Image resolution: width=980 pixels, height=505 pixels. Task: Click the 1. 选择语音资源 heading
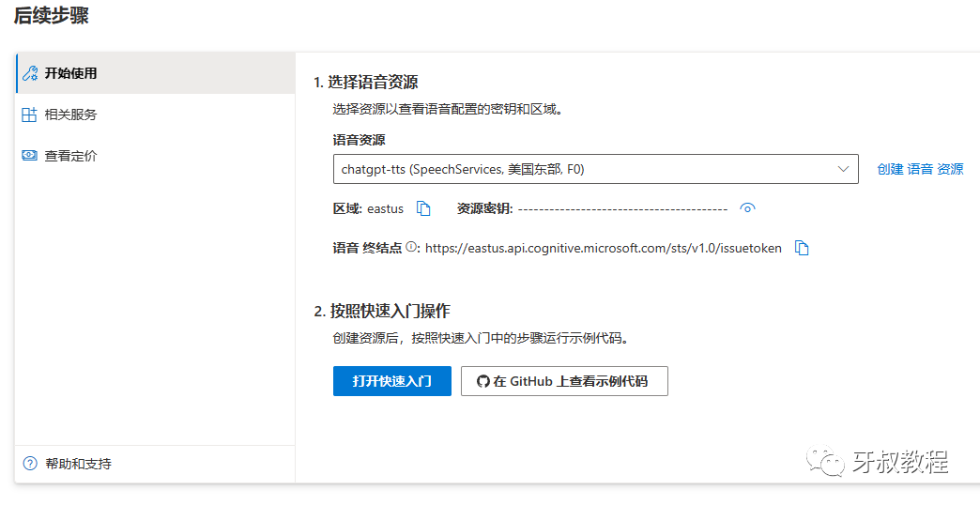point(366,82)
